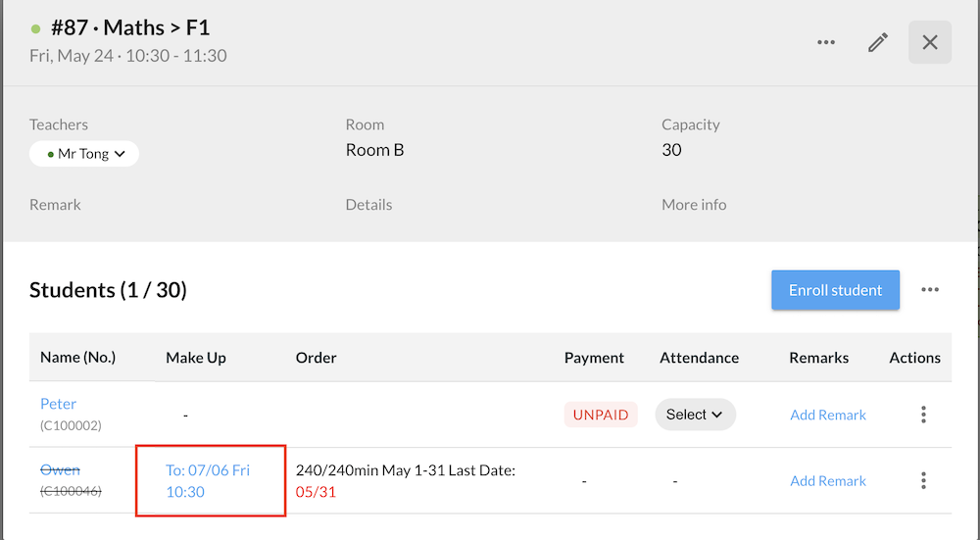Viewport: 980px width, 540px height.
Task: Open Students section more options ellipsis
Action: click(930, 289)
